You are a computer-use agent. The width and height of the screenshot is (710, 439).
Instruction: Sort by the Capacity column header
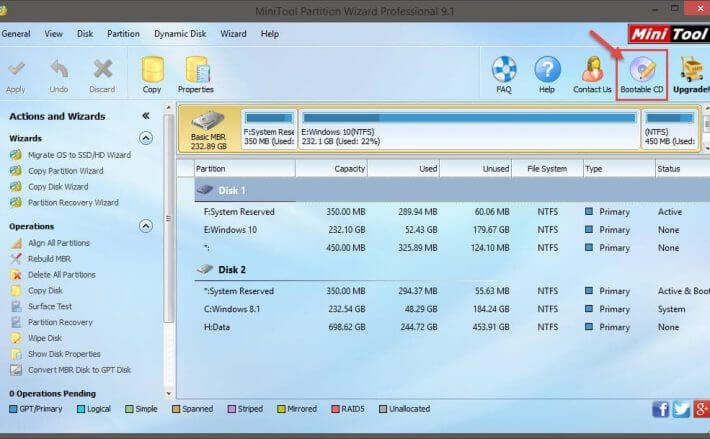[331, 169]
